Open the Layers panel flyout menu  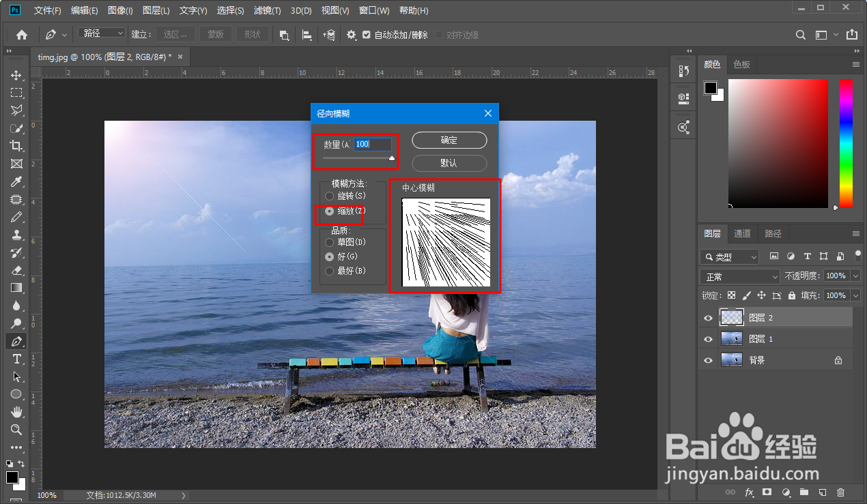[x=856, y=234]
